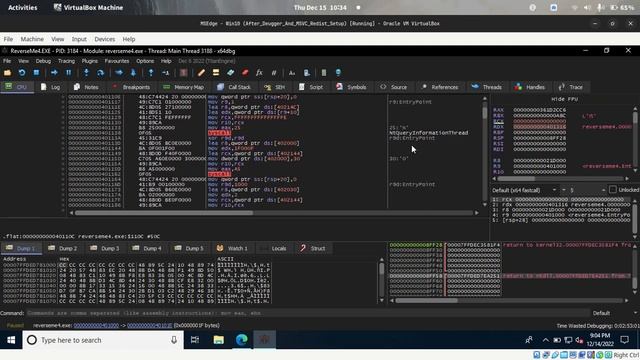Click the status bar end address link
Image resolution: width=640 pixels, height=360 pixels.
click(150, 325)
